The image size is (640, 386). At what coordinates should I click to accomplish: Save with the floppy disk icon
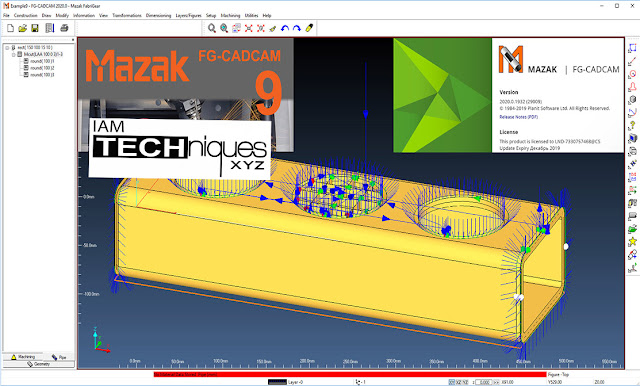[35, 28]
